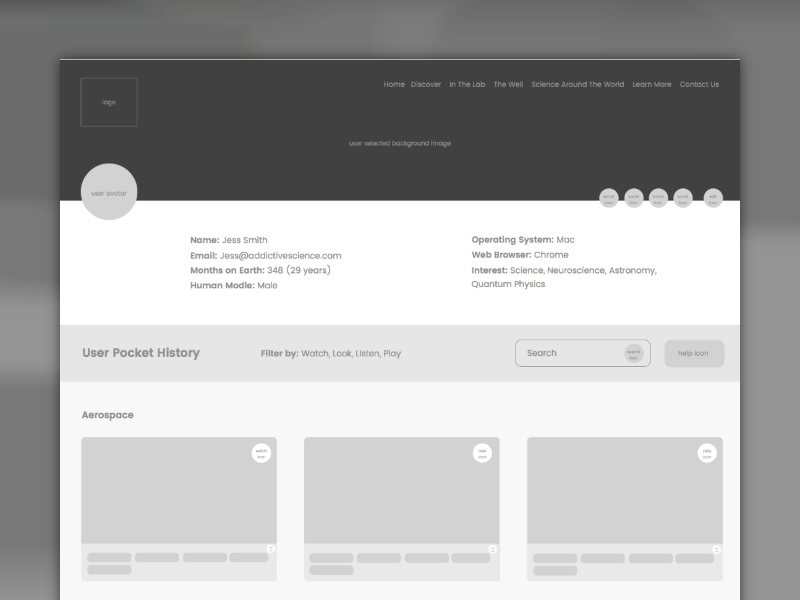The height and width of the screenshot is (600, 800).
Task: Click the search icon inside the search box
Action: (634, 353)
